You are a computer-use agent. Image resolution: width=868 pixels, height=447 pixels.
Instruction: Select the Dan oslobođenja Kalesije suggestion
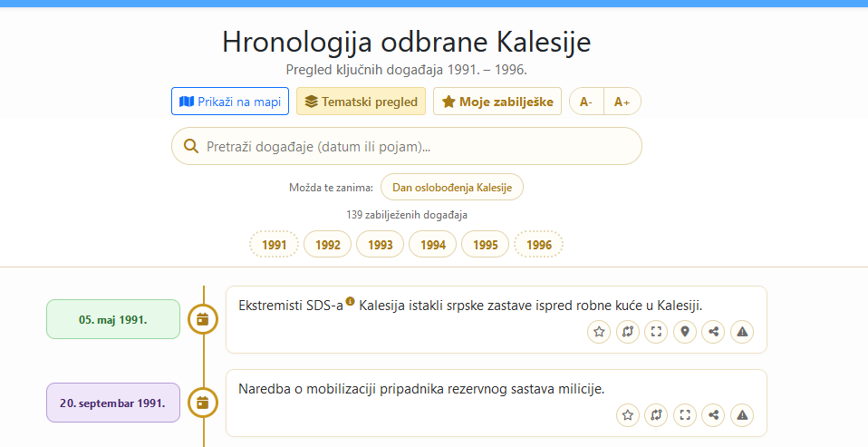click(452, 187)
